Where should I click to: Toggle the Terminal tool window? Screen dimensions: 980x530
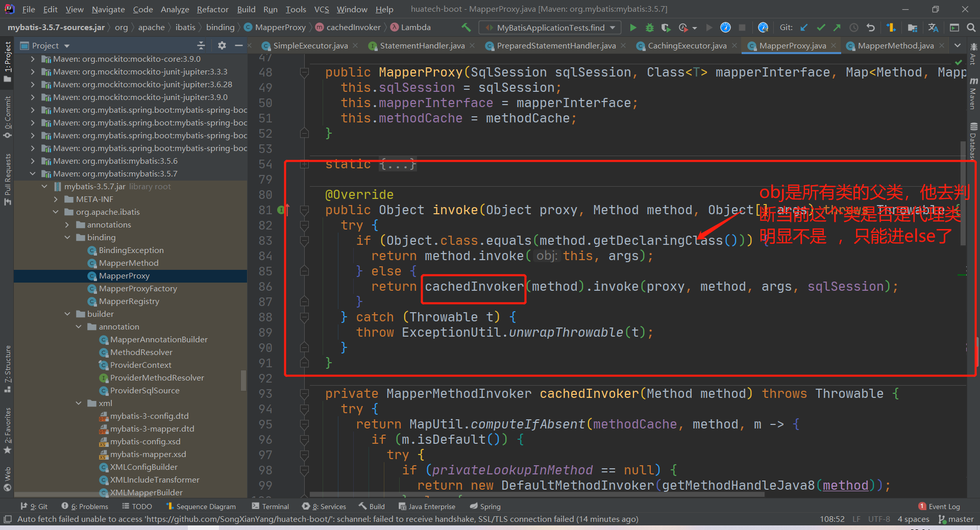tap(271, 507)
